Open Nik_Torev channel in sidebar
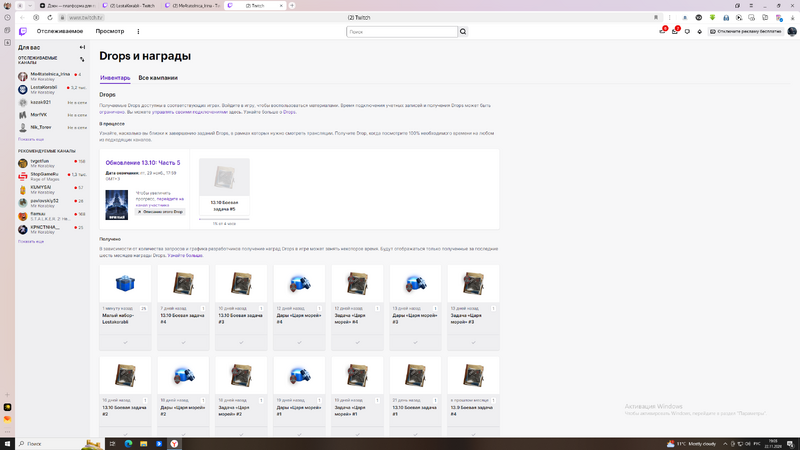 pyautogui.click(x=51, y=128)
